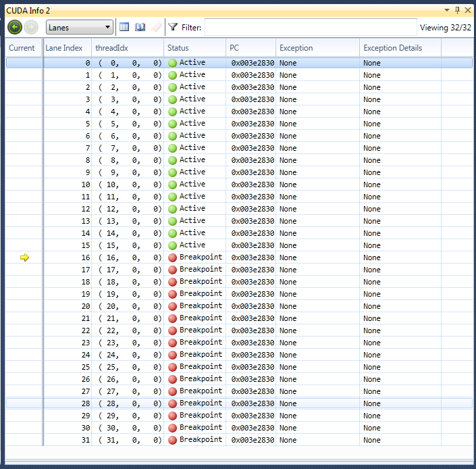
Task: Click the green back navigation arrow
Action: (x=15, y=27)
